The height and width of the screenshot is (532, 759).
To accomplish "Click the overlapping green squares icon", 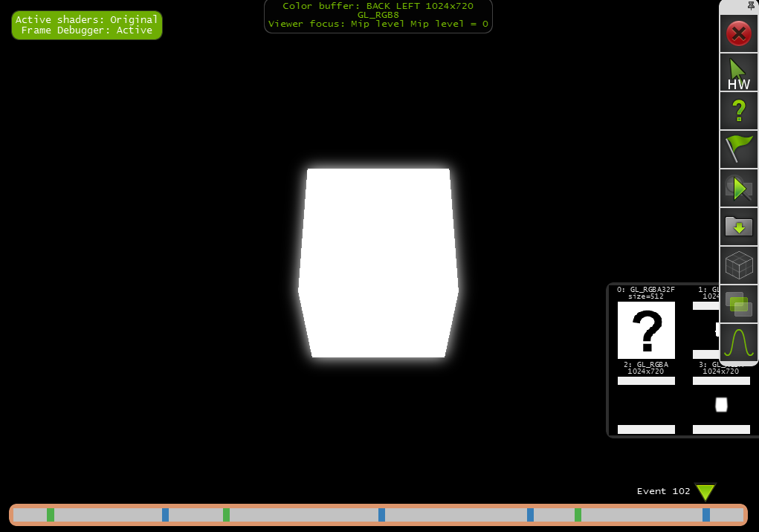I will click(739, 304).
